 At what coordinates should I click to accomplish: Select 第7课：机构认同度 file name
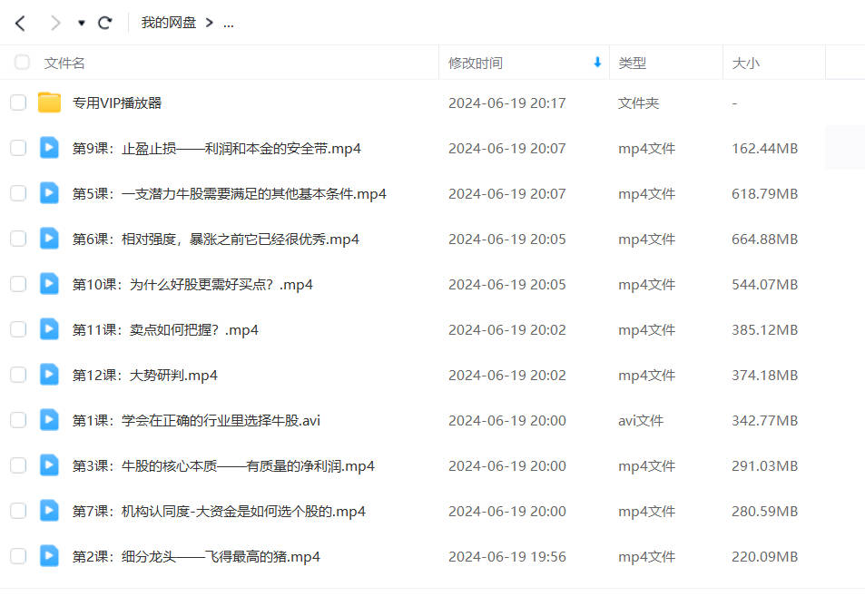point(219,512)
